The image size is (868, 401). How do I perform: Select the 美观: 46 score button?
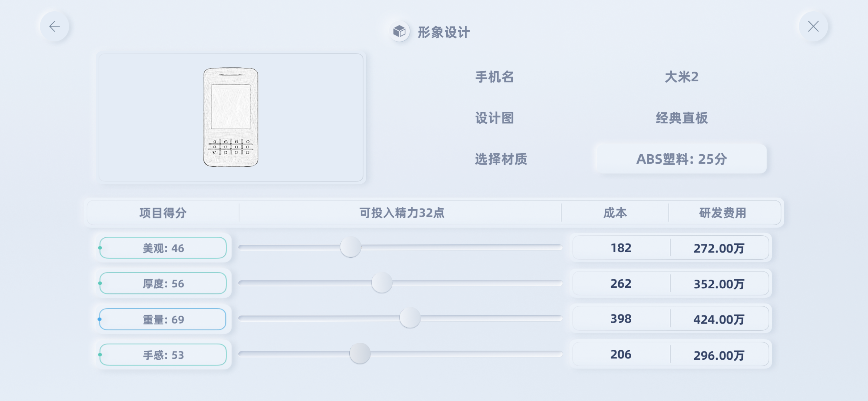click(x=163, y=248)
